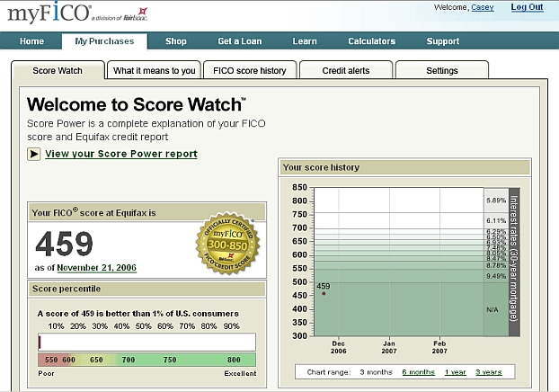Select the My Purchases menu item

(104, 41)
